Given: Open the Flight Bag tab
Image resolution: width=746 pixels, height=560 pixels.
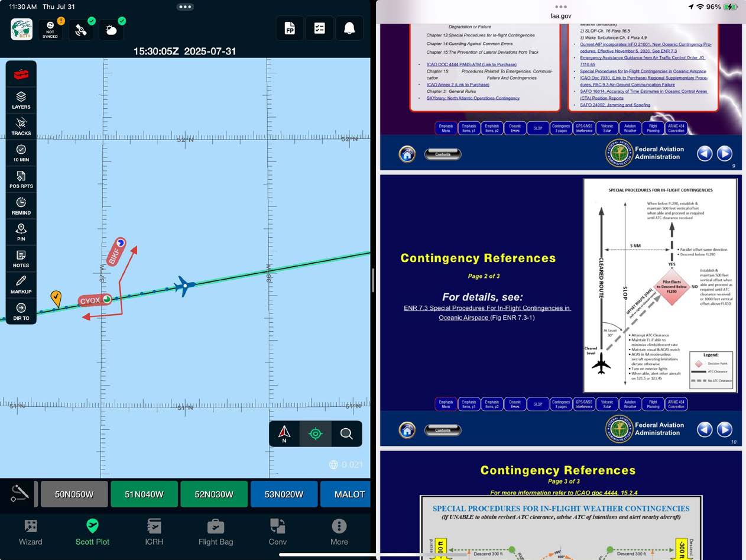Looking at the screenshot, I should point(216,532).
